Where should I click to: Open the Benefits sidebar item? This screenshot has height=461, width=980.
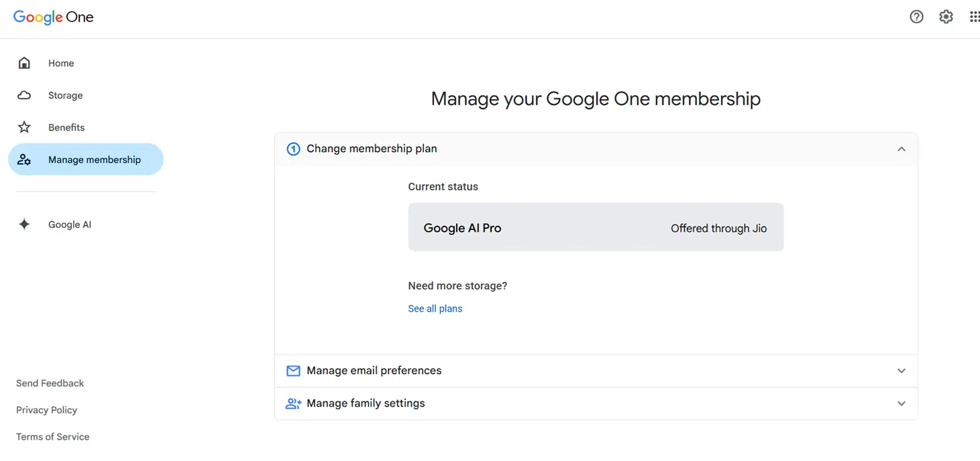tap(86, 127)
